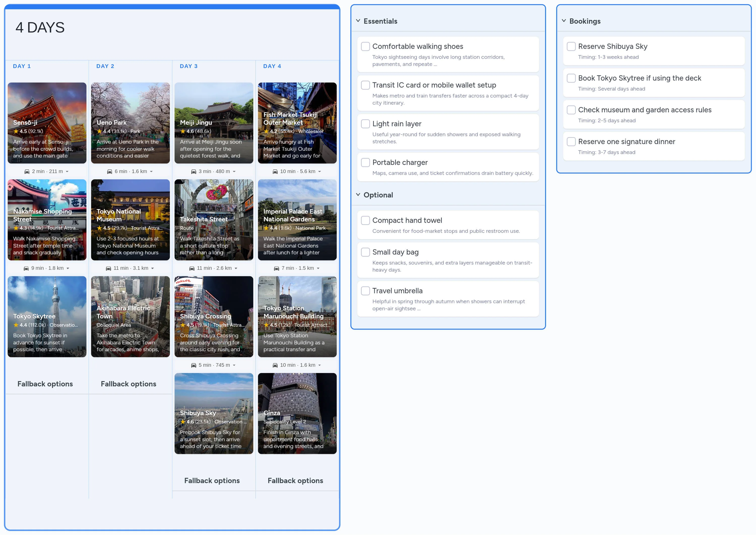Screen dimensions: 756x535
Task: Check the Comfortable walking shoes checkbox
Action: 365,46
